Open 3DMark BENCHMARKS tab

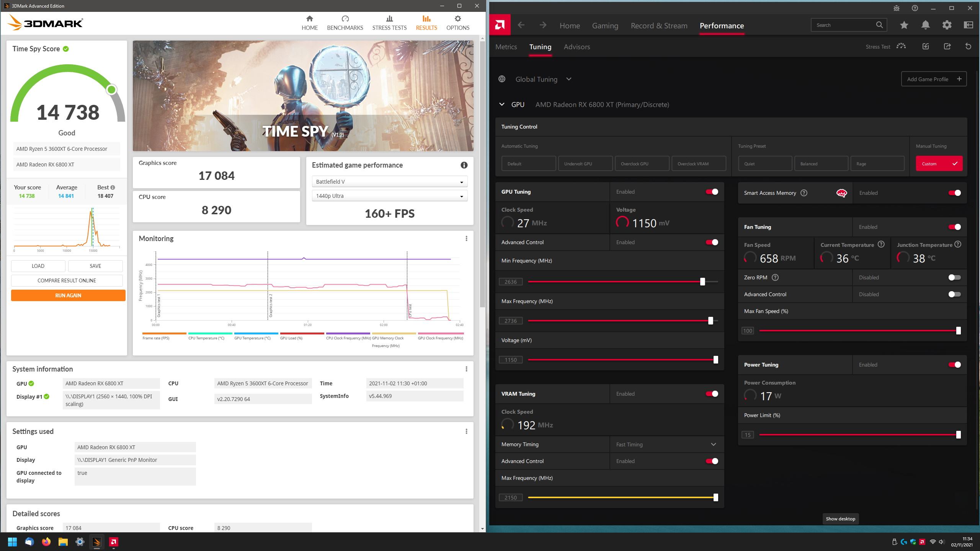click(x=345, y=23)
